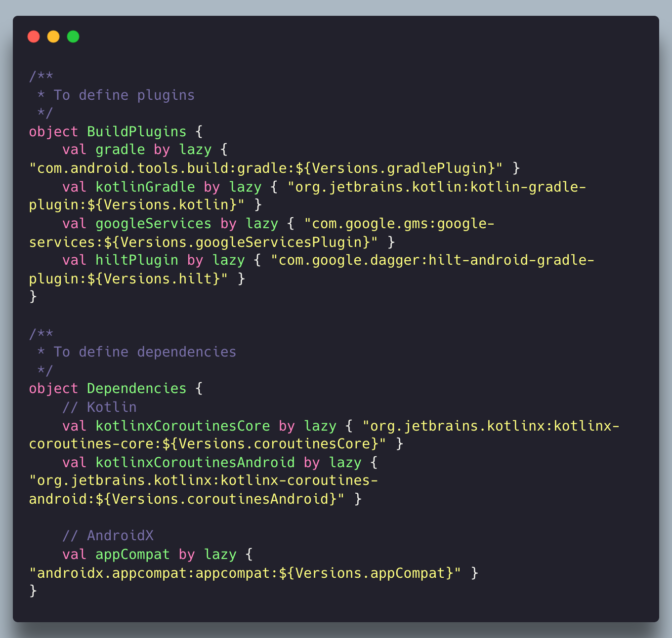Click the property name 'kotlinxCoroutinesAndroid'
The height and width of the screenshot is (638, 672).
195,462
